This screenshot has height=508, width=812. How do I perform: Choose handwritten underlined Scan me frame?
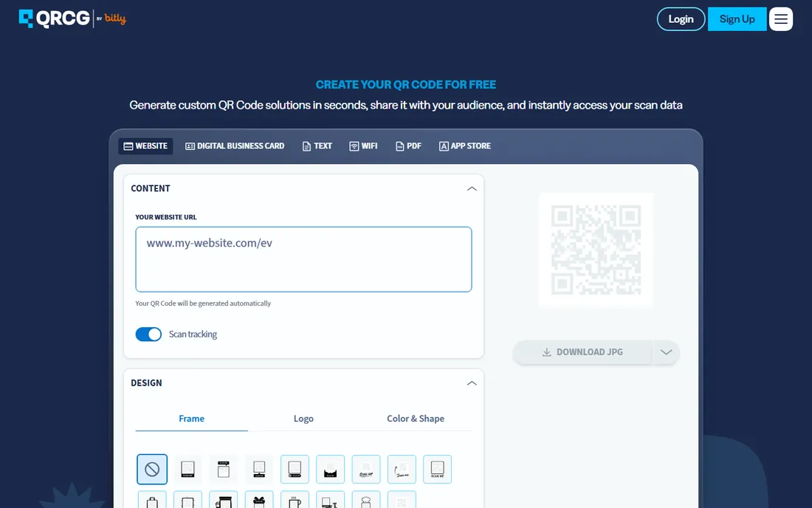tap(366, 469)
